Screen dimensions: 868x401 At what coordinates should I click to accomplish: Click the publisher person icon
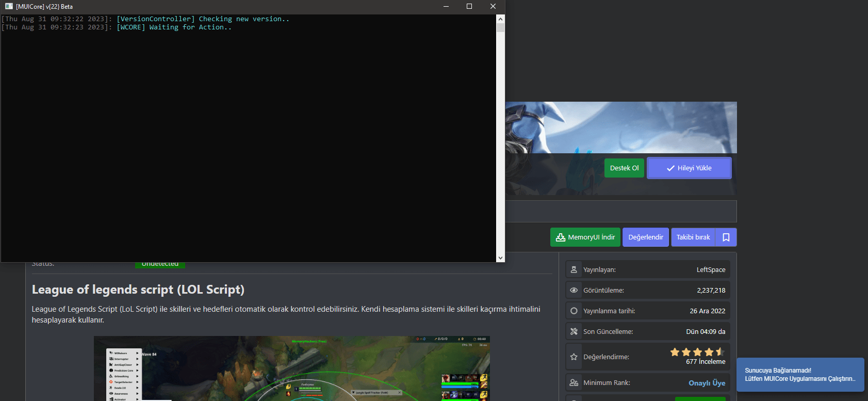(574, 269)
